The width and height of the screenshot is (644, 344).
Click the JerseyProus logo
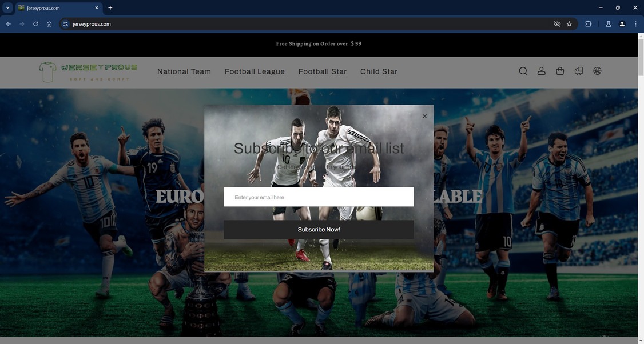click(88, 72)
